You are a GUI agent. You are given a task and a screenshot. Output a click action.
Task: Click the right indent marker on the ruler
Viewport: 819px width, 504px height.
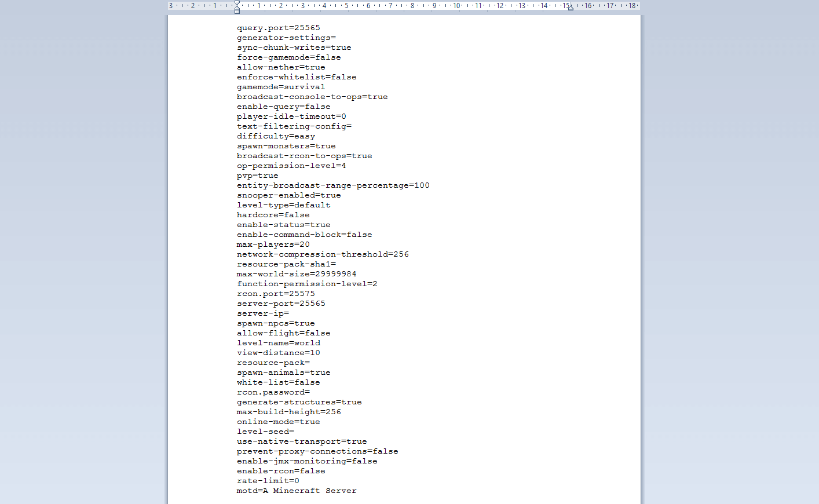(x=571, y=8)
